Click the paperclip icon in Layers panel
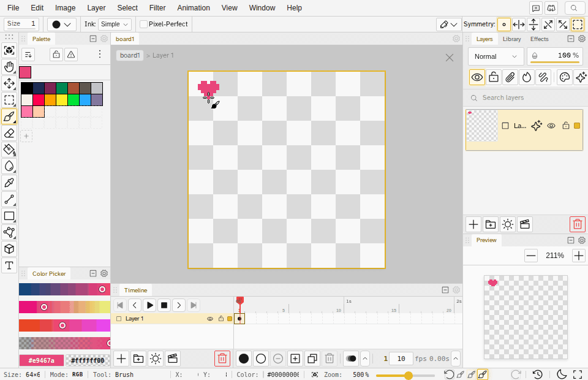This screenshot has width=588, height=380. [510, 77]
